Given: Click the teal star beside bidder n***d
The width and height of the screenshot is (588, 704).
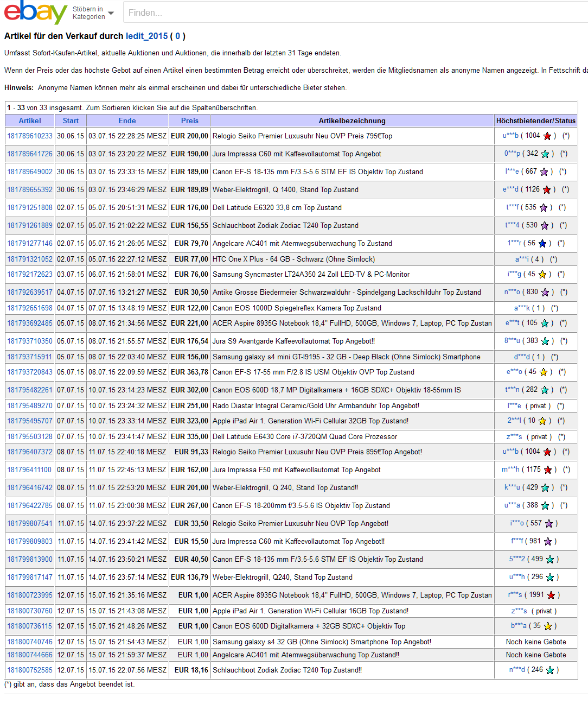Looking at the screenshot, I should 550,670.
